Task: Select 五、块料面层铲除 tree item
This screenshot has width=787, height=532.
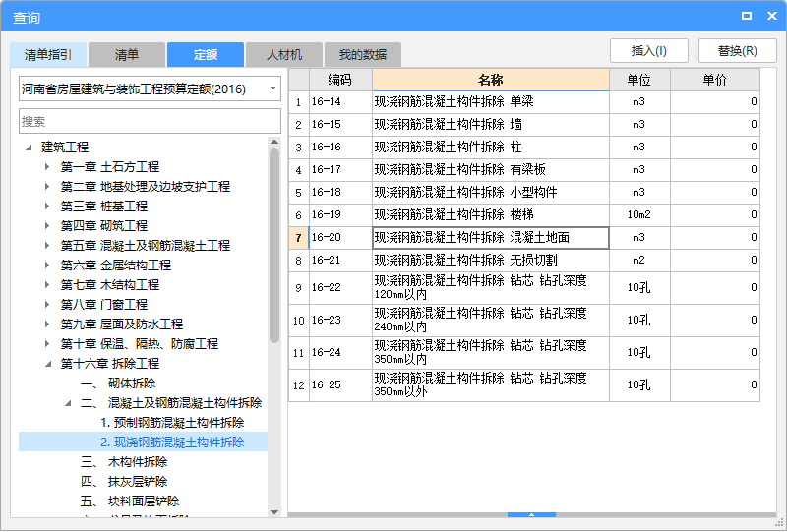Action: tap(130, 501)
